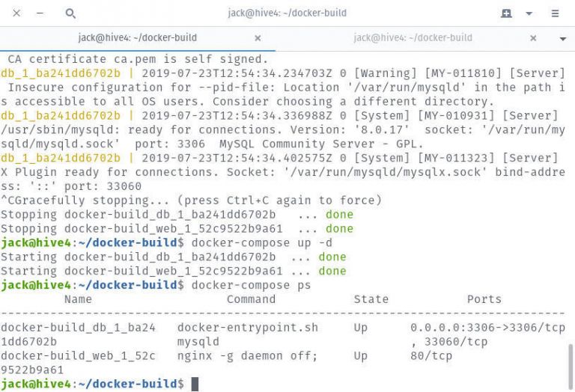The width and height of the screenshot is (575, 392).
Task: Switch to the second jack@hive4 docker-build tab
Action: point(413,38)
